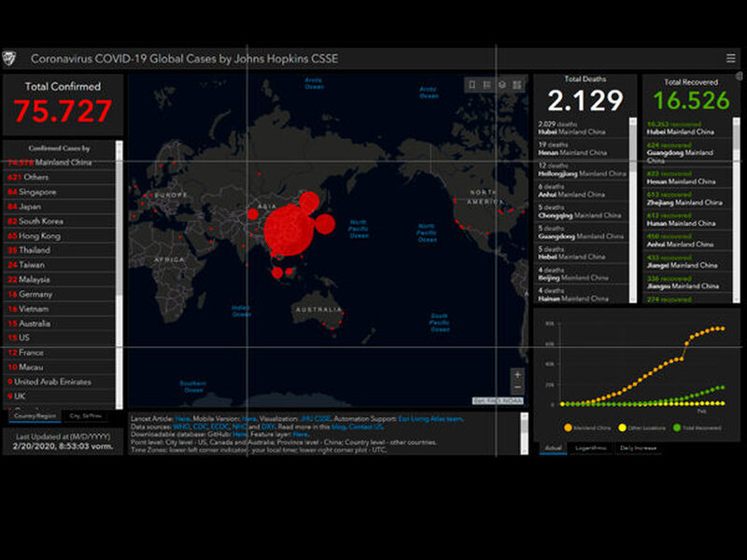
Task: Open the map bookmarks tool
Action: [472, 85]
